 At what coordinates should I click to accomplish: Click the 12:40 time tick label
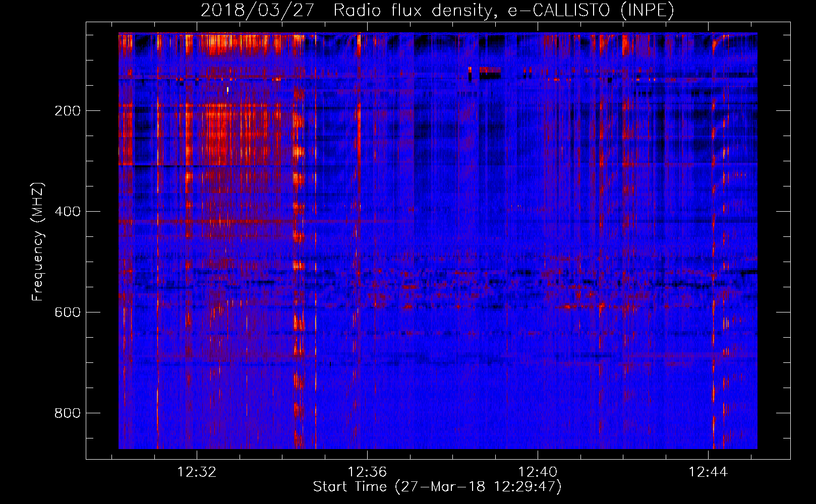[538, 472]
